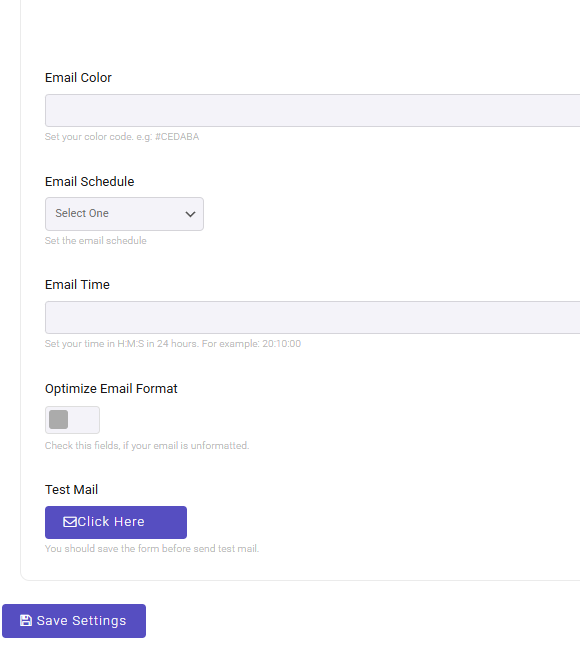580x656 pixels.
Task: Click the Save Settings button
Action: (x=74, y=621)
